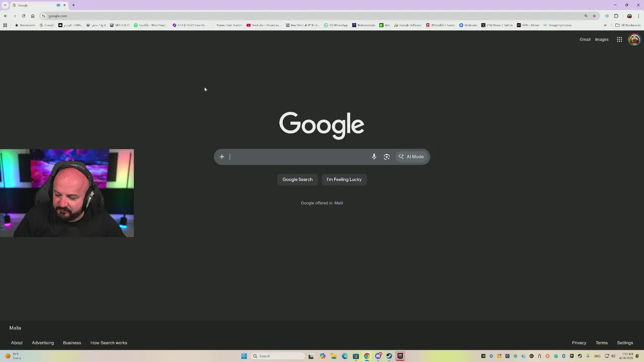Switch Google language to Malti
Screen dimensions: 644x362
[339, 203]
